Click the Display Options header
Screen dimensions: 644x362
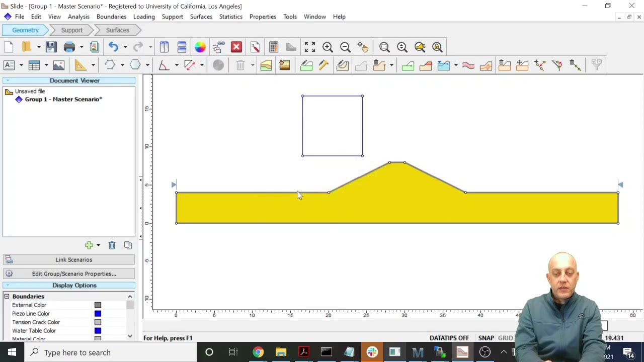click(68, 286)
